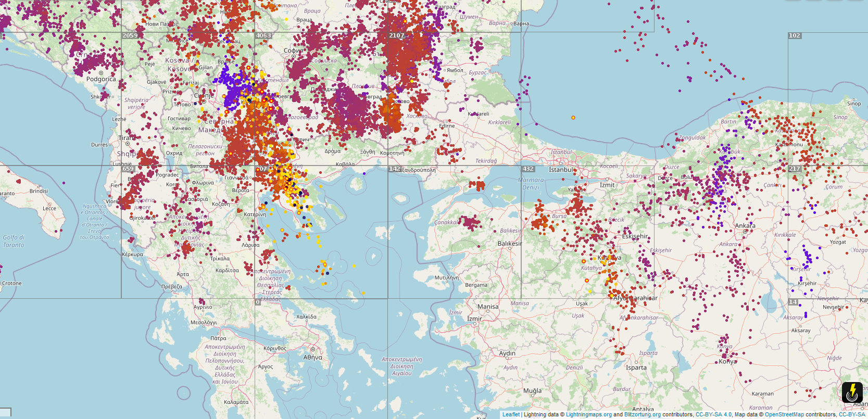The width and height of the screenshot is (868, 419).
Task: Click the grid tile label 2107
Action: coord(396,35)
